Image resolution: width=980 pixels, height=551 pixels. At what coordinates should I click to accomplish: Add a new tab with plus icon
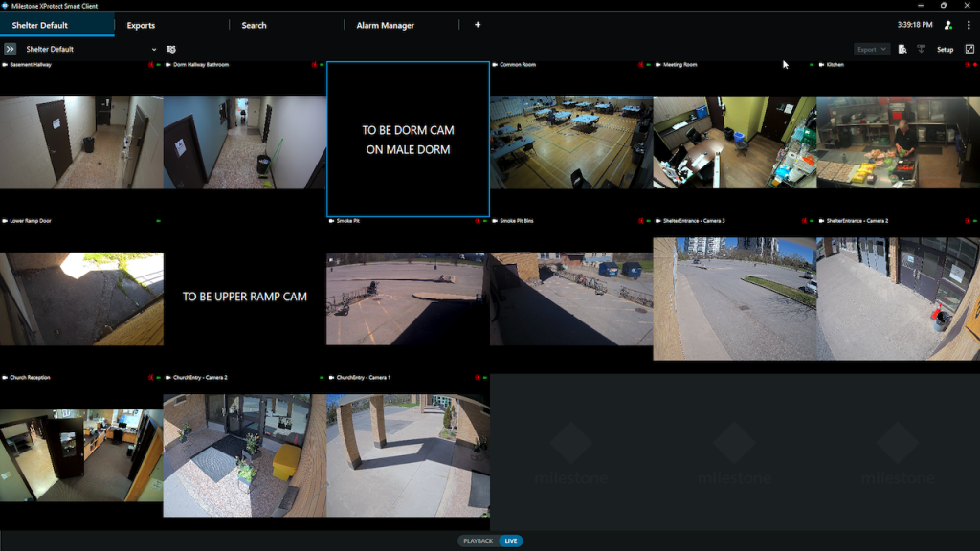pyautogui.click(x=478, y=25)
